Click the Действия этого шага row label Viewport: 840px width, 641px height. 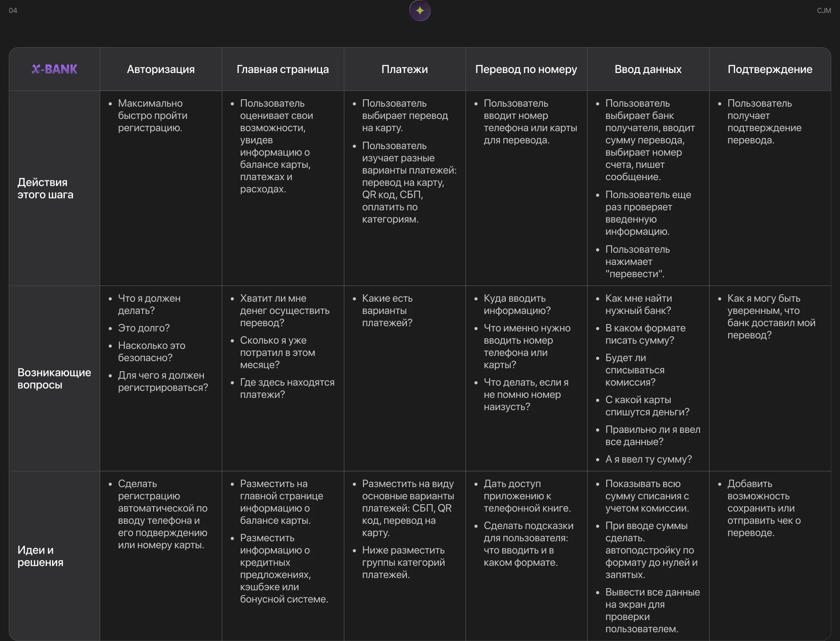[x=45, y=188]
